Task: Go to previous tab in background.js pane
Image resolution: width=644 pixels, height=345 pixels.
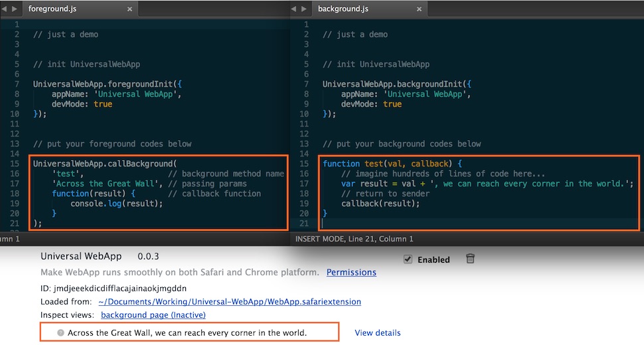Action: click(293, 9)
